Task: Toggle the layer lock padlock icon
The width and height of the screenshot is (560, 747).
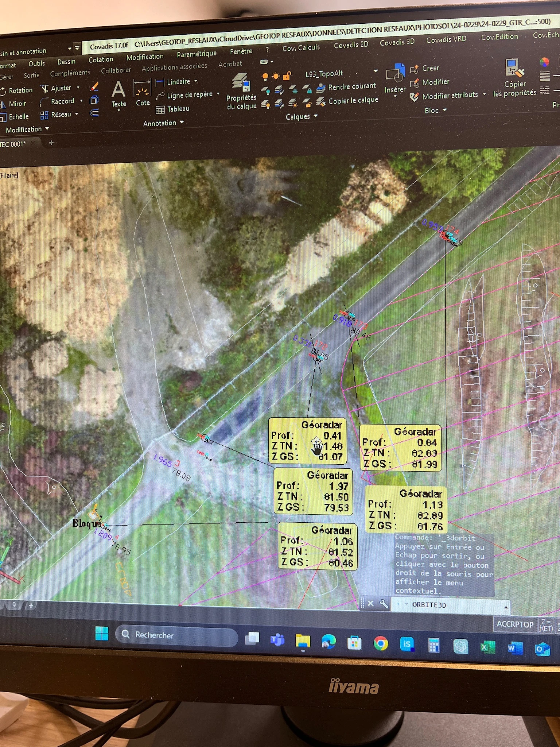Action: (287, 76)
